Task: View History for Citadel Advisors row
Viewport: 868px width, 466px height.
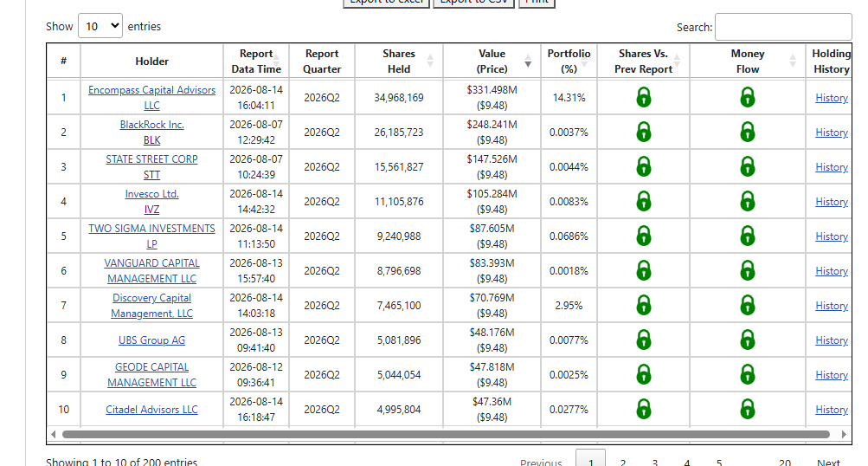Action: click(832, 410)
